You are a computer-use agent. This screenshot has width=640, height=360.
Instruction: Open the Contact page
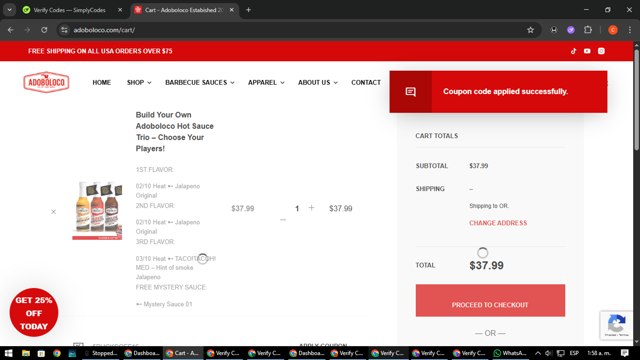click(x=366, y=82)
